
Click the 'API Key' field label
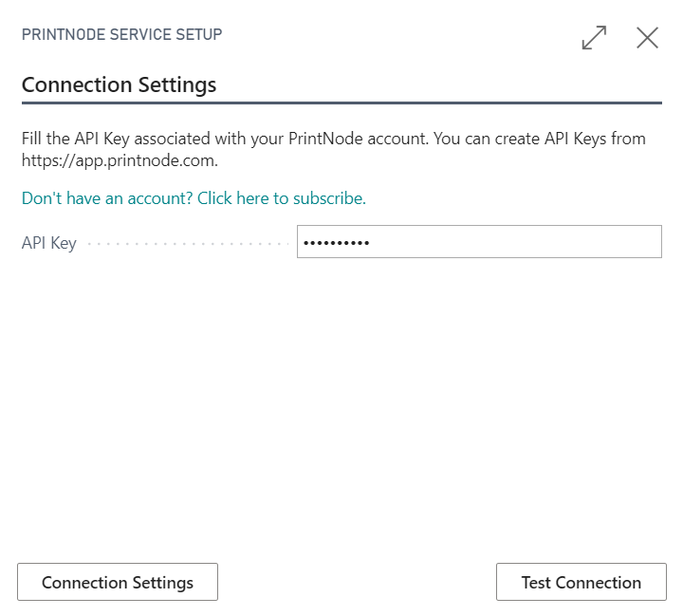click(x=49, y=243)
